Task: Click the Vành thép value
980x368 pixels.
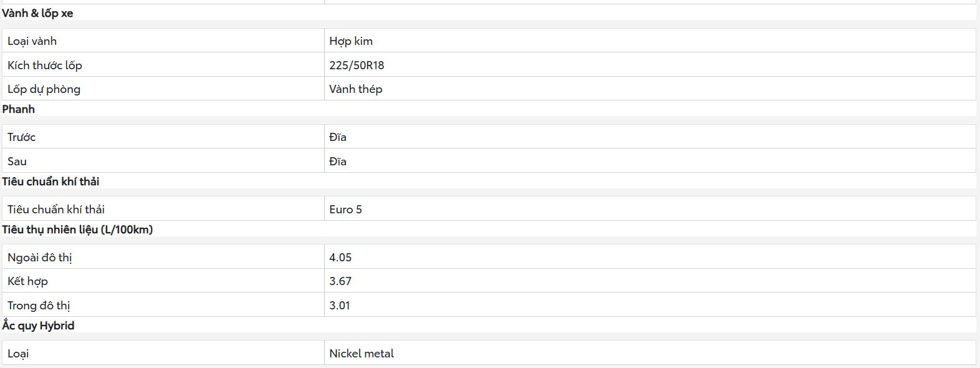Action: point(355,89)
